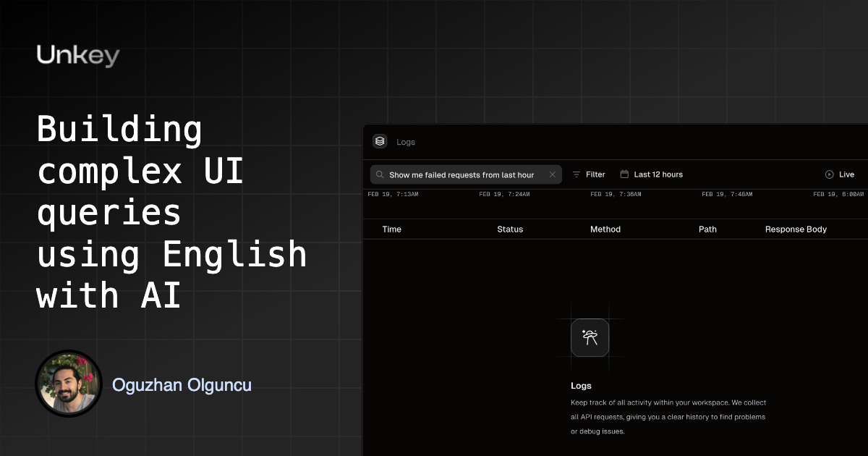Click Oguzhan Olguncu's avatar photo
This screenshot has height=456, width=868.
(69, 384)
